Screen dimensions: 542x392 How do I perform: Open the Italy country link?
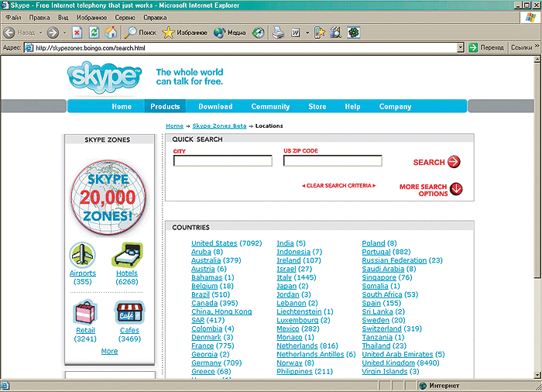pyautogui.click(x=284, y=277)
